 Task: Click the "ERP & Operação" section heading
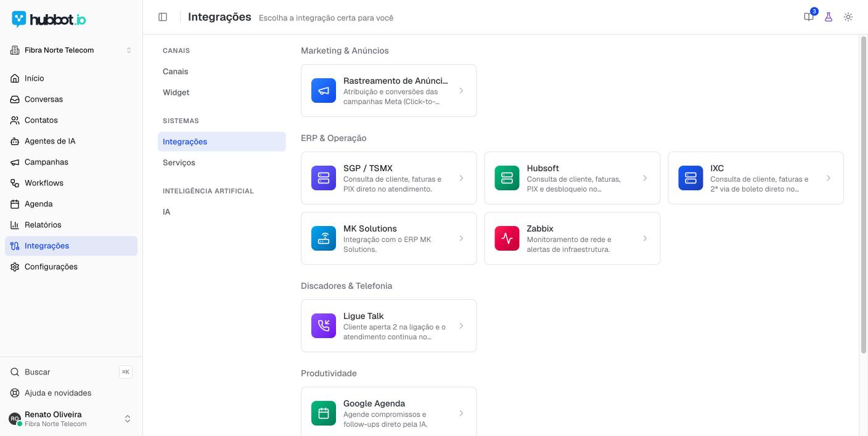(334, 138)
